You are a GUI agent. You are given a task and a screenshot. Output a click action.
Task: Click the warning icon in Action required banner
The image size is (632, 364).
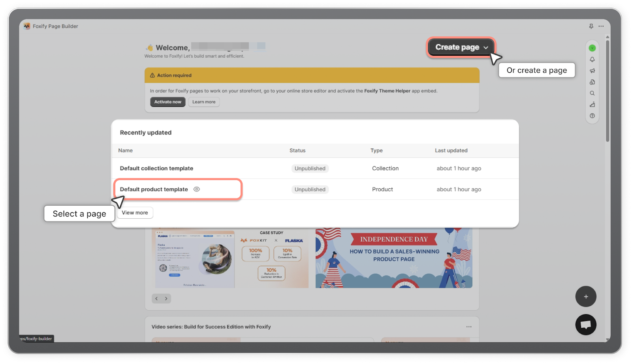152,75
